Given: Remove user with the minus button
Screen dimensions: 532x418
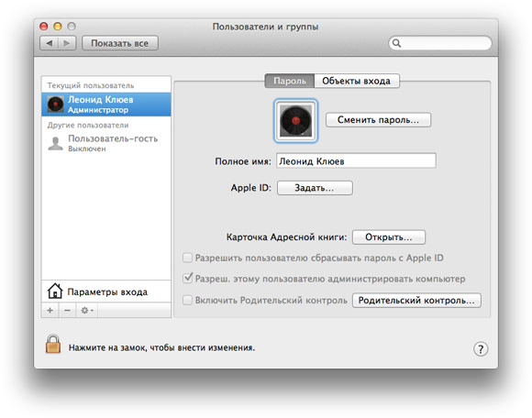Looking at the screenshot, I should [x=67, y=310].
